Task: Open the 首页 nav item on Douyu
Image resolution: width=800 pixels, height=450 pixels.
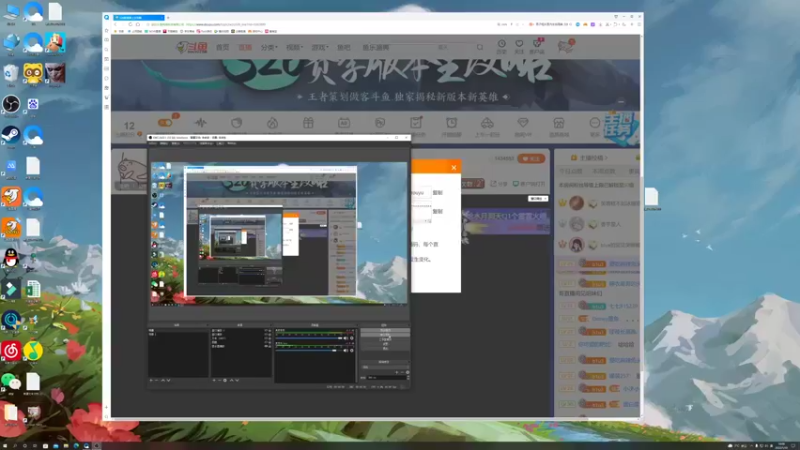Action: point(222,47)
